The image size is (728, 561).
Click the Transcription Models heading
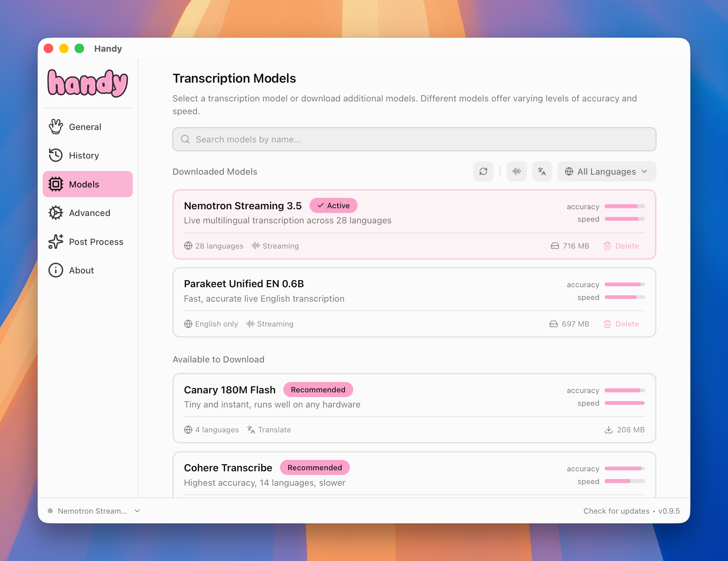coord(234,78)
